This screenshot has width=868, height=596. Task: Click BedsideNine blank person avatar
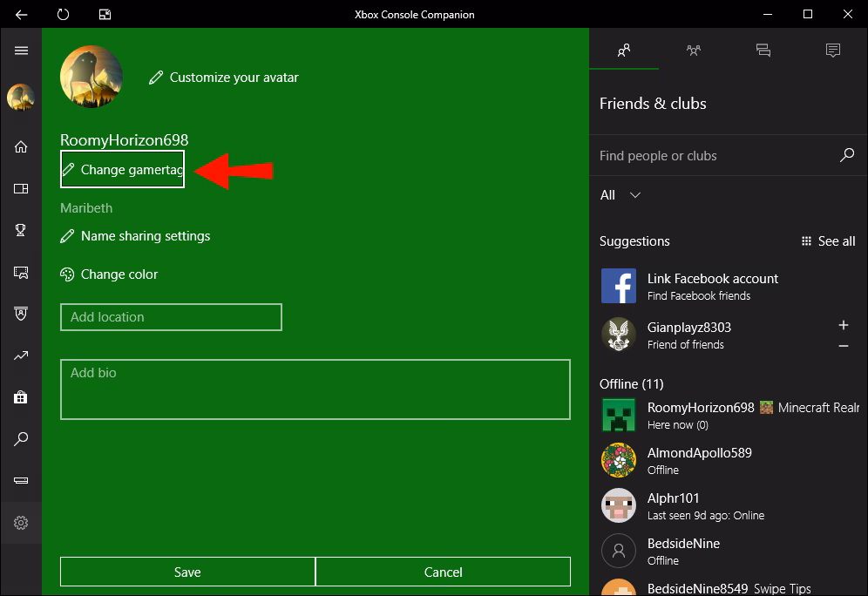pyautogui.click(x=619, y=551)
